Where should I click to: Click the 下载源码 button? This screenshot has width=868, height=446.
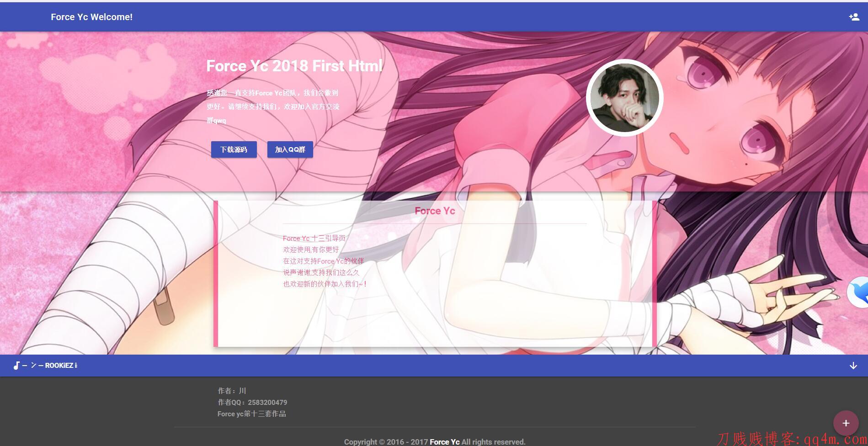234,149
